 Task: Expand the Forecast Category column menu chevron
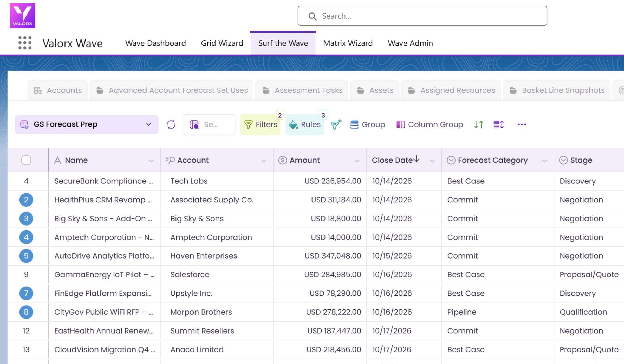point(545,161)
